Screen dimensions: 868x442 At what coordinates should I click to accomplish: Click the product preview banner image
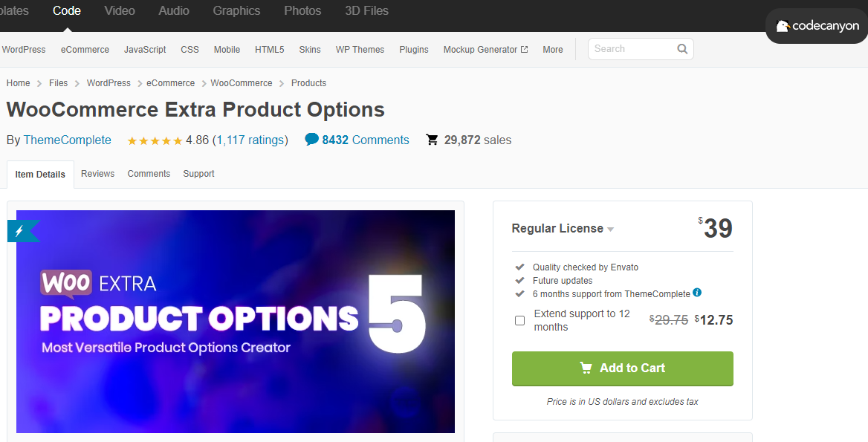tap(236, 322)
